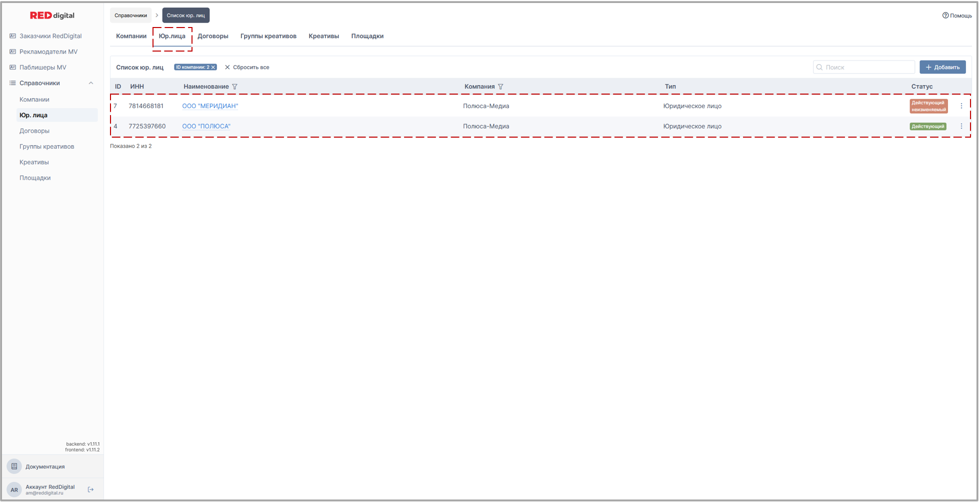Open the Documentation icon in sidebar
The height and width of the screenshot is (502, 980).
[x=14, y=466]
